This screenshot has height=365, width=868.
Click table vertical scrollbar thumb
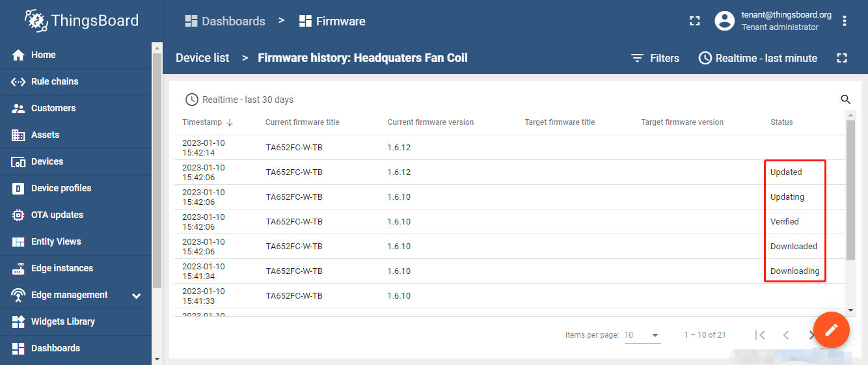tap(850, 190)
